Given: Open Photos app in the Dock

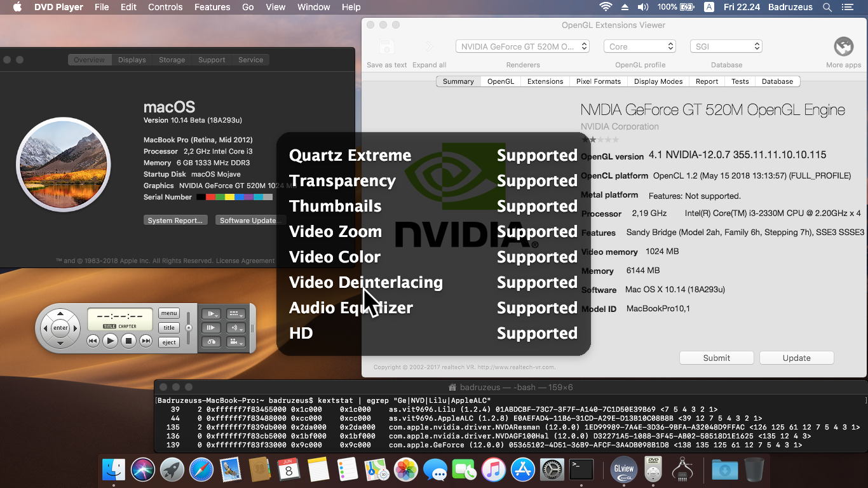Looking at the screenshot, I should (x=405, y=470).
